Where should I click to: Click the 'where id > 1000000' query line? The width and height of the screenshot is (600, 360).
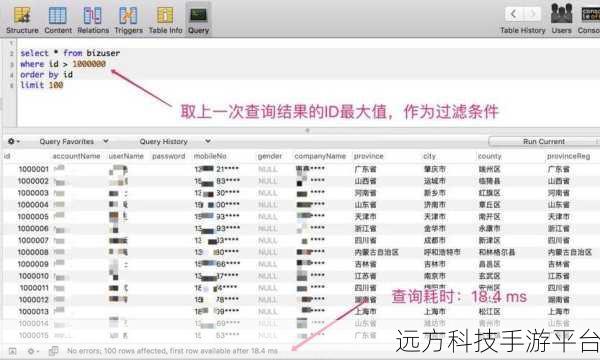63,64
